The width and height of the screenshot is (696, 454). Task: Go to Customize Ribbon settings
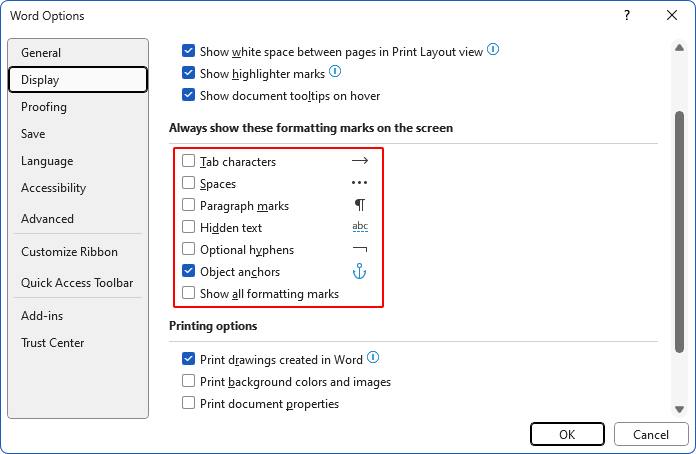click(x=69, y=252)
